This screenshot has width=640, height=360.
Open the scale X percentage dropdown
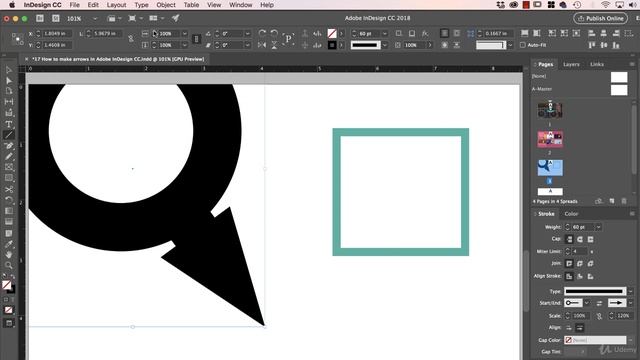tap(184, 33)
